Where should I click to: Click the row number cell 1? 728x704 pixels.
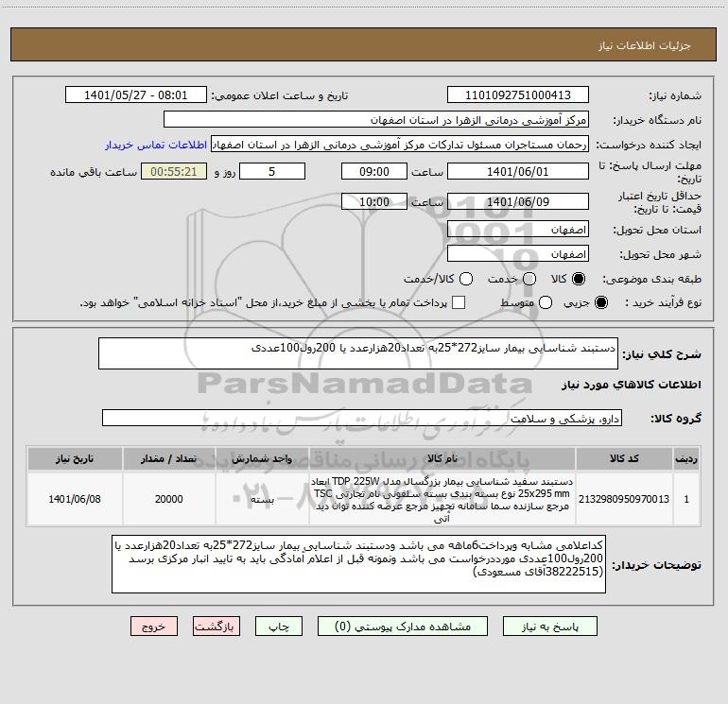pos(686,499)
